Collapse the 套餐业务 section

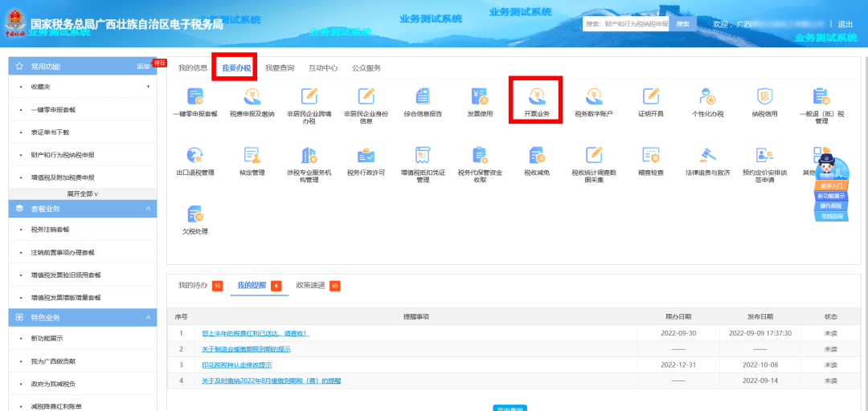tap(148, 209)
